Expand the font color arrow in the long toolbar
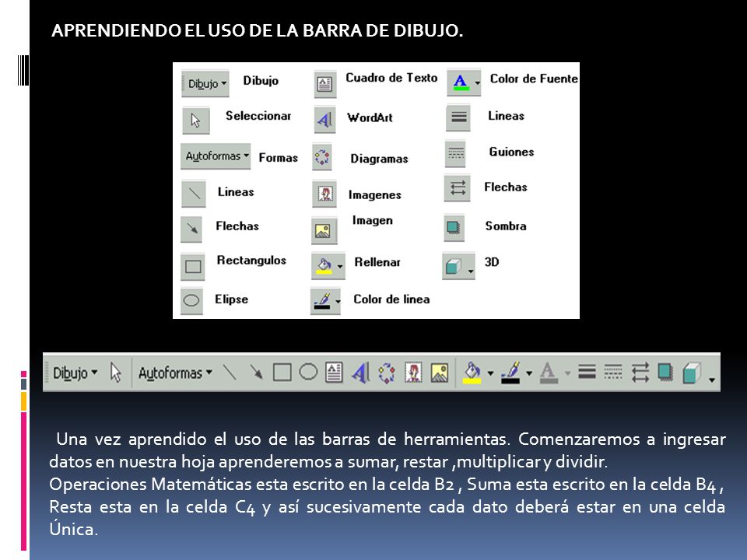The width and height of the screenshot is (747, 560). click(567, 374)
